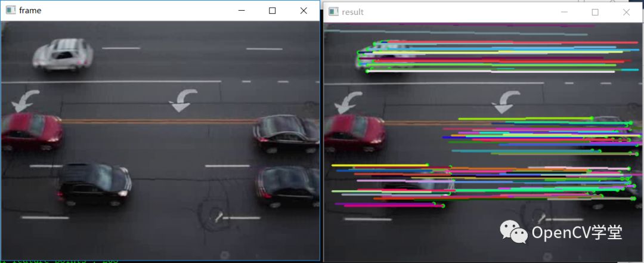Minimize the frame window
Image resolution: width=644 pixels, height=263 pixels.
[241, 11]
